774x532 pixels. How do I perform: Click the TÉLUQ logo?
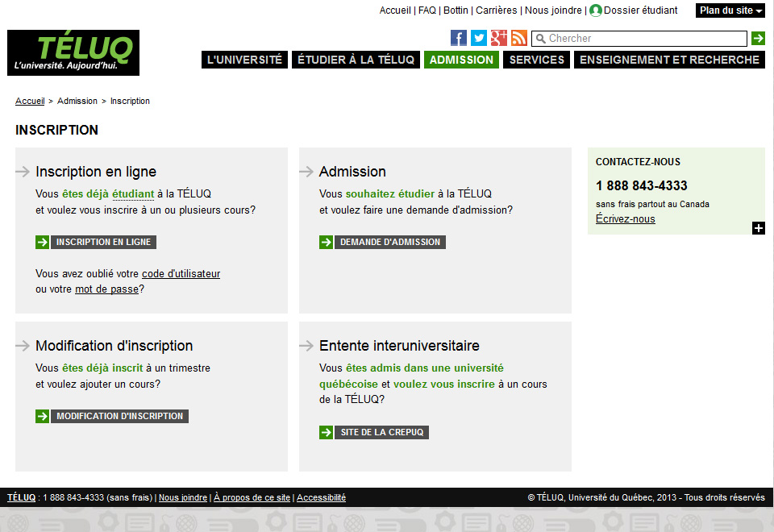(x=73, y=53)
